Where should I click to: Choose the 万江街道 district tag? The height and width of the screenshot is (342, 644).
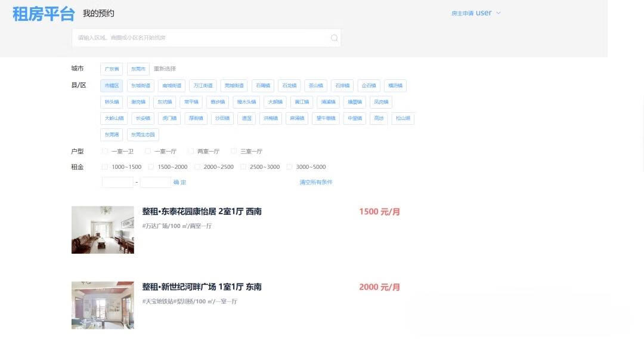point(203,85)
